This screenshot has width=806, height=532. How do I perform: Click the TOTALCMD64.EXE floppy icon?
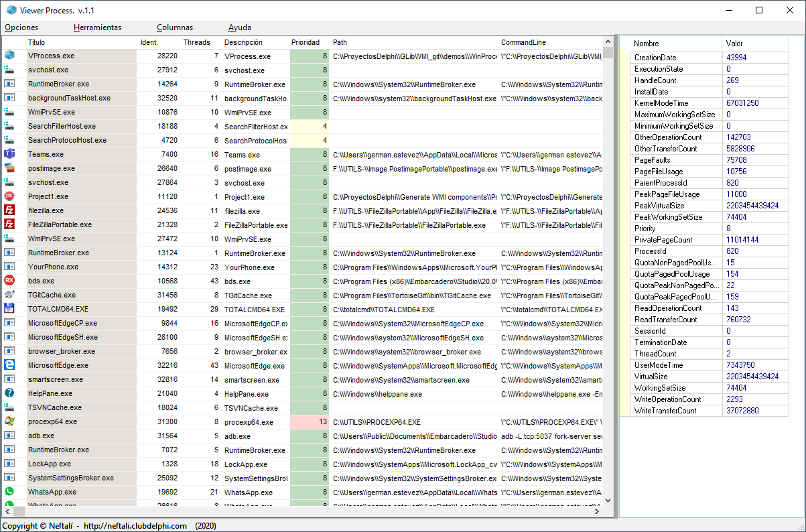[x=9, y=309]
